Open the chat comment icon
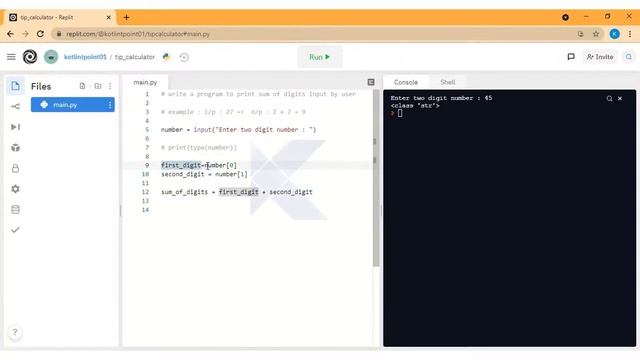Viewport: 640px width, 360px height. (571, 57)
